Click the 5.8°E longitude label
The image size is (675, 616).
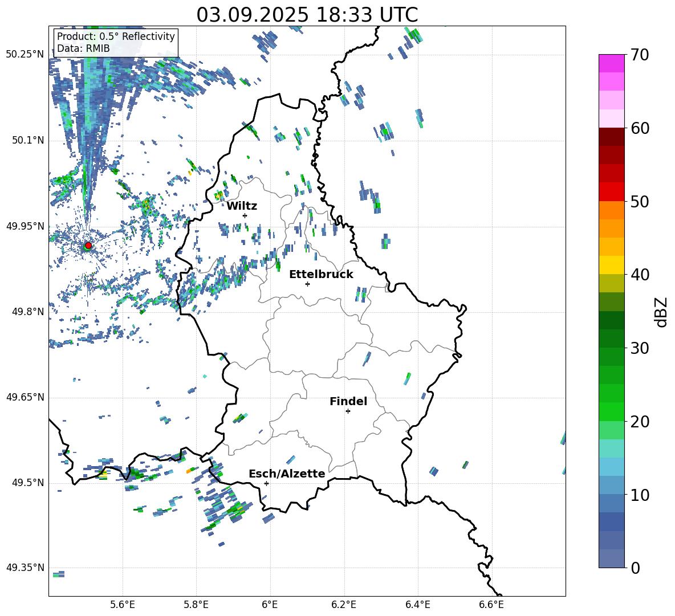pos(196,605)
